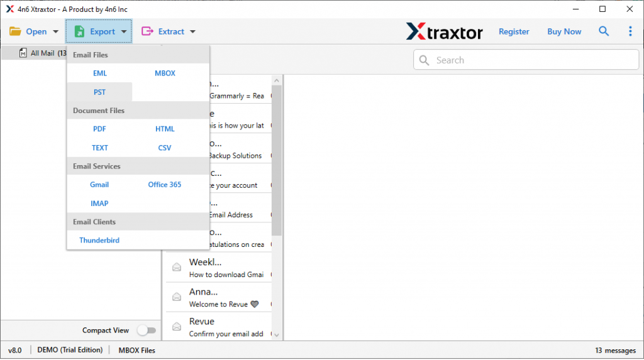Select TEXT document export
The height and width of the screenshot is (360, 644).
click(x=100, y=148)
